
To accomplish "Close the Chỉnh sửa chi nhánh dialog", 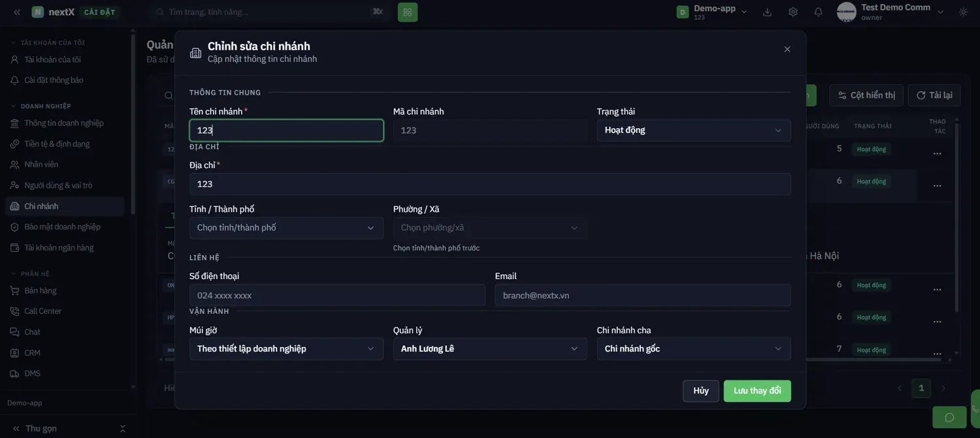I will 787,49.
